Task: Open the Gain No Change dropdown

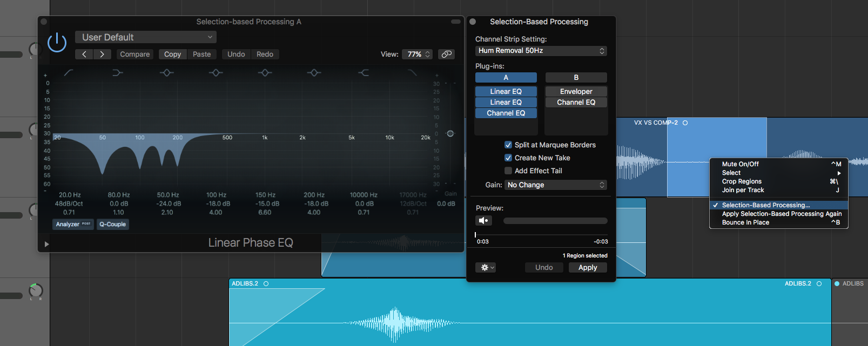Action: coord(555,185)
